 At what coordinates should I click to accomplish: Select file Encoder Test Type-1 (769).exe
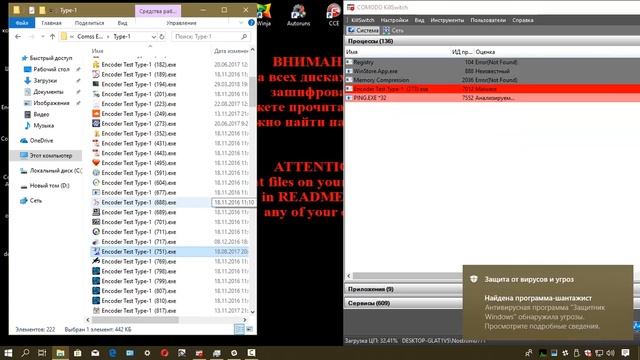[138, 261]
